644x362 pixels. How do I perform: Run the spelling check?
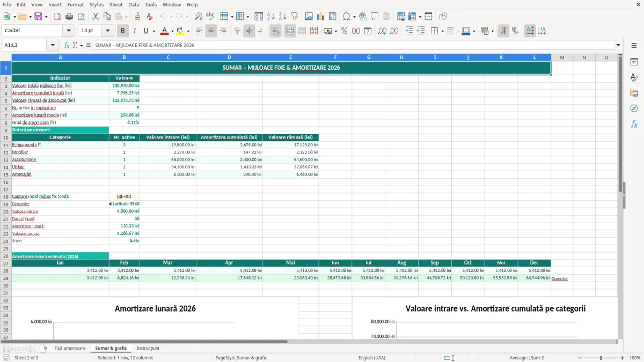(210, 17)
